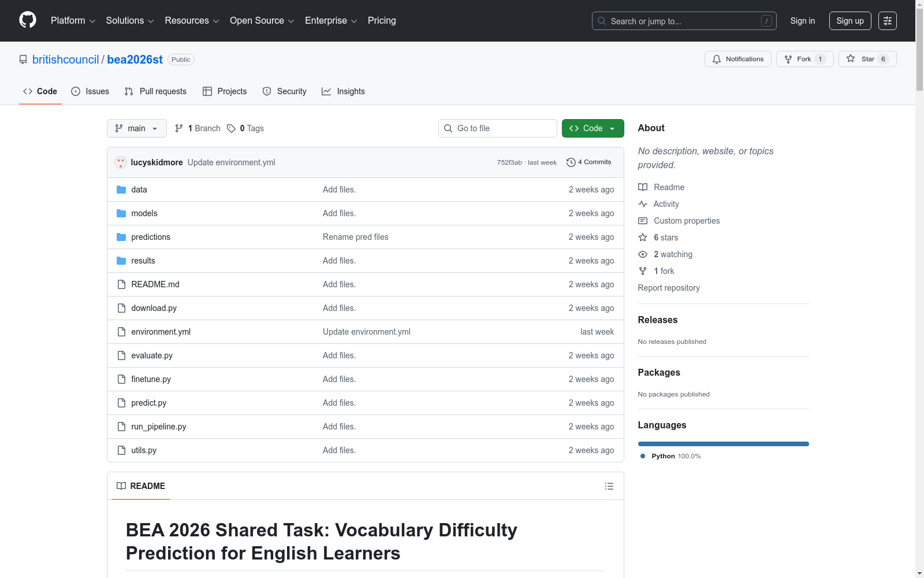Click the Sign in link
The width and height of the screenshot is (924, 578).
[803, 21]
